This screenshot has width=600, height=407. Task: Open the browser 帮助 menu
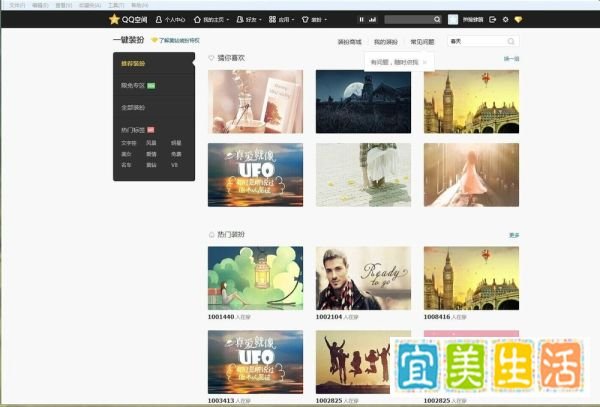(139, 5)
